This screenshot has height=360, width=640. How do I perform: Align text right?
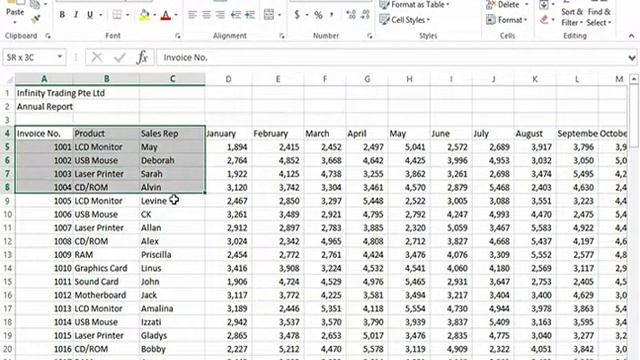tap(220, 15)
